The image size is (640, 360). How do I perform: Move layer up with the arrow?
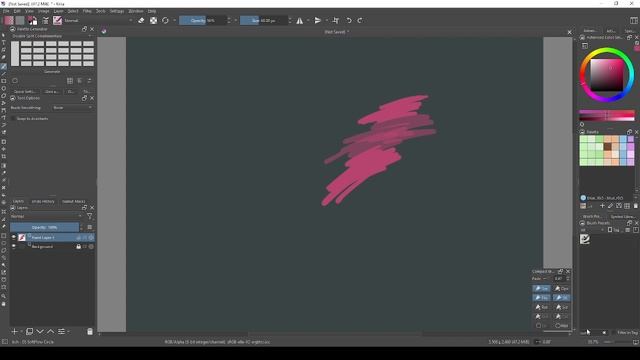click(51, 331)
